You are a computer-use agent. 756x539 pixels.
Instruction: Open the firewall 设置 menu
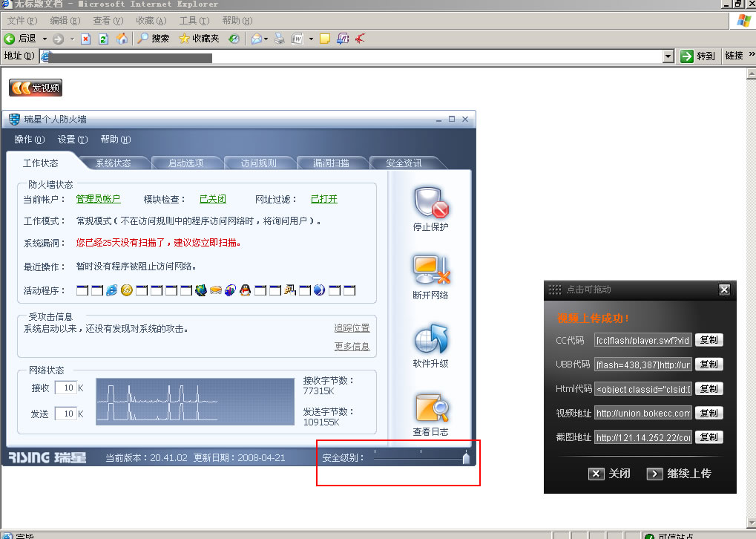[72, 139]
